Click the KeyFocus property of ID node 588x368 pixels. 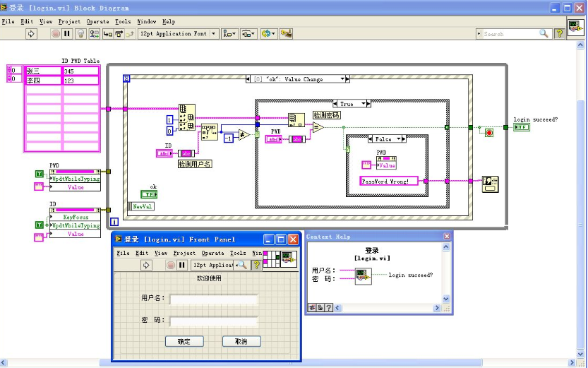pyautogui.click(x=76, y=217)
